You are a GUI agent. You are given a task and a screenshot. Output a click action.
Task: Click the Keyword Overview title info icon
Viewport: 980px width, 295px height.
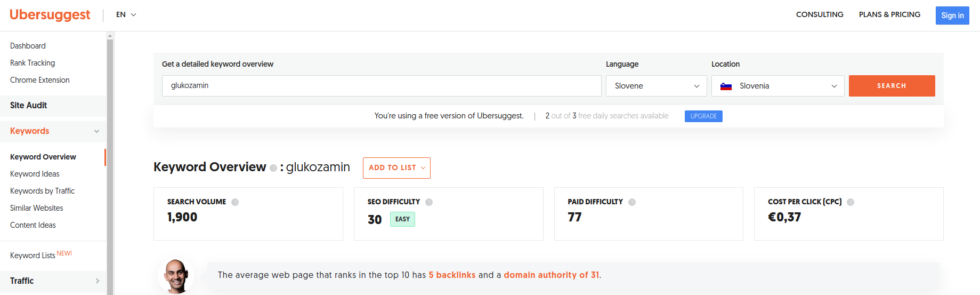[273, 168]
